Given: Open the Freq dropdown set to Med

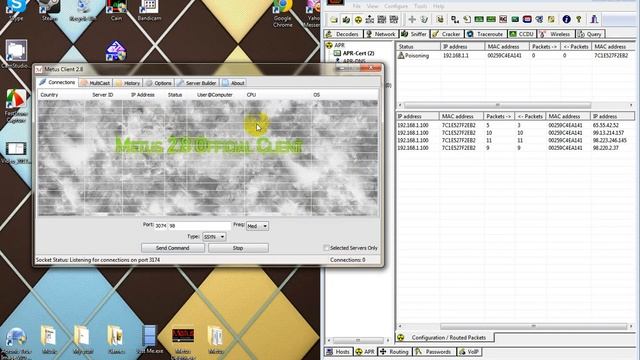Looking at the screenshot, I should point(257,226).
